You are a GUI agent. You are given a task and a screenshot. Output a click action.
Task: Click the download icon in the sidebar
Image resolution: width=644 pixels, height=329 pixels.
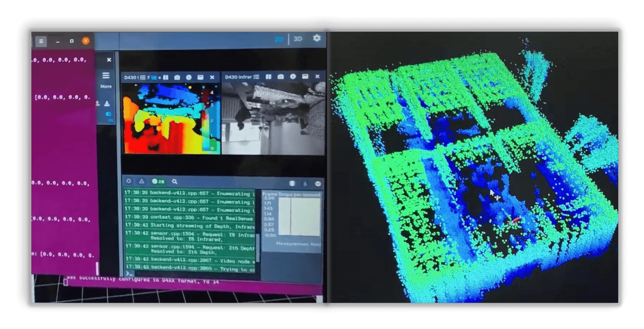(107, 104)
